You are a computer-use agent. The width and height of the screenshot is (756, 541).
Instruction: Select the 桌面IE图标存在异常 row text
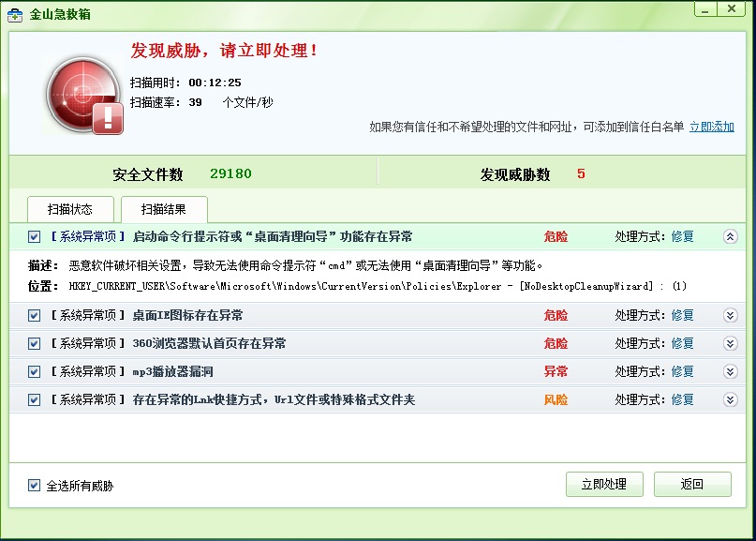click(x=187, y=315)
